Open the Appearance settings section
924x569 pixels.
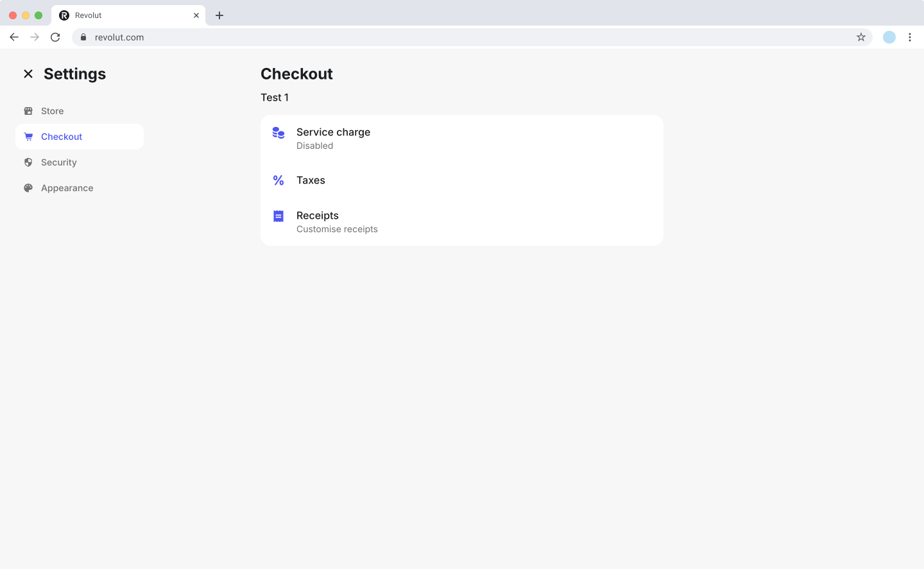(67, 188)
